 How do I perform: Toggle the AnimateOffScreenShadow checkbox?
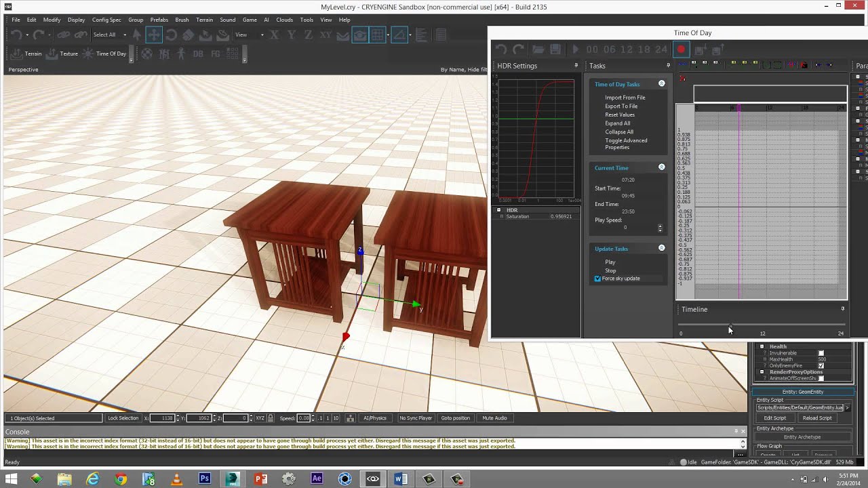821,378
